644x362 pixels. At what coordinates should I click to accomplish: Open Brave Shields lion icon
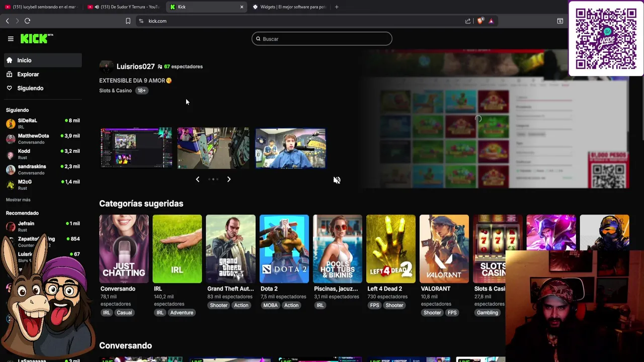(480, 21)
